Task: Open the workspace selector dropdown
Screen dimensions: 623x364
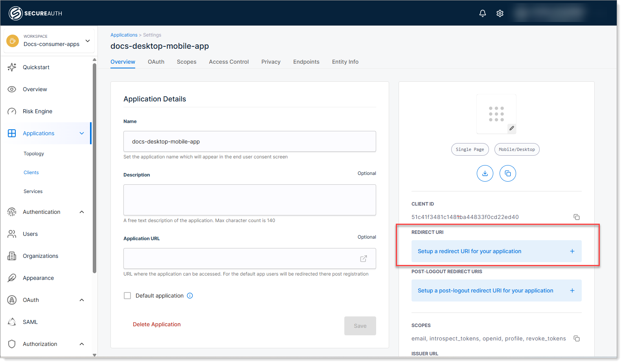Action: (x=49, y=40)
